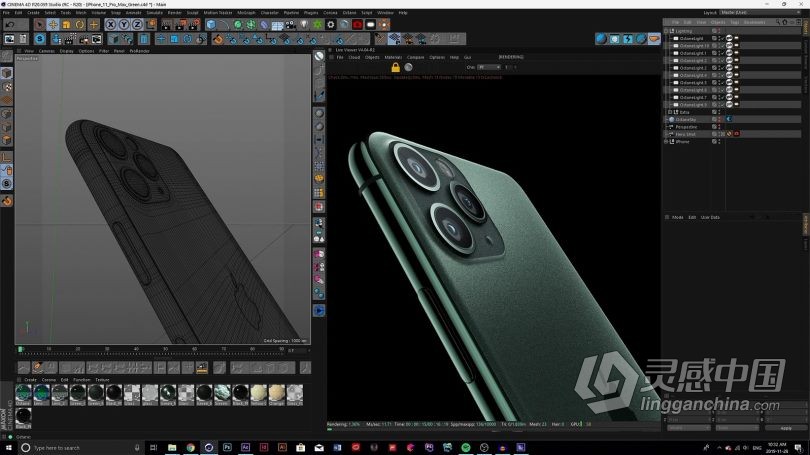Toggle visibility dots of iPhone object
The width and height of the screenshot is (810, 455).
click(719, 142)
